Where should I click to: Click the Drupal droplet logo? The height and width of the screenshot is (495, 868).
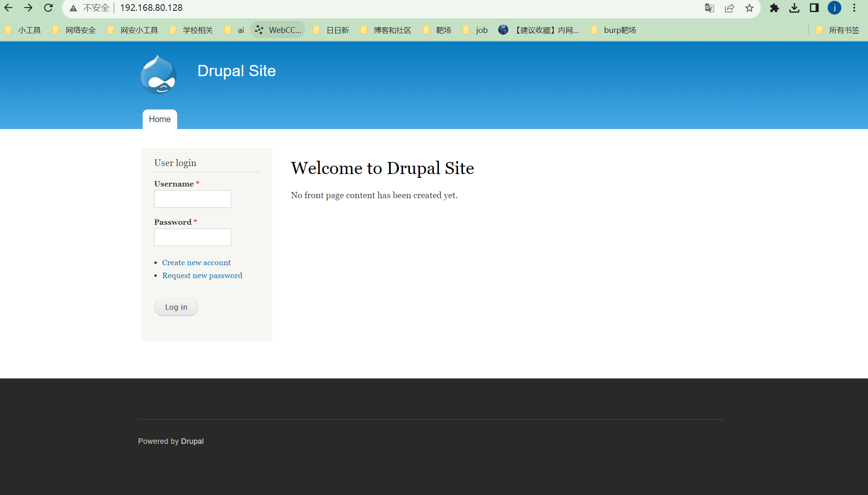[158, 75]
